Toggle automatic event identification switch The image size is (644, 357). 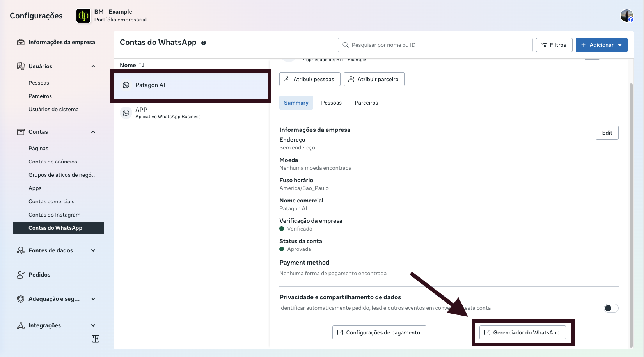(x=611, y=308)
